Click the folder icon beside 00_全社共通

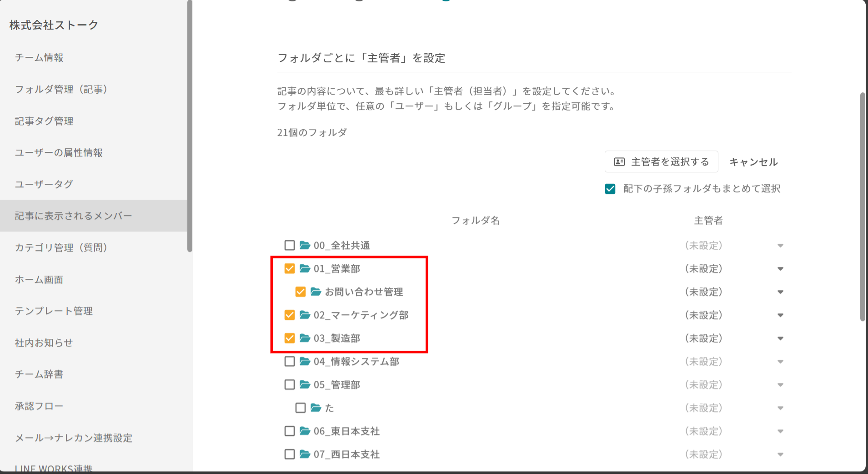point(305,246)
